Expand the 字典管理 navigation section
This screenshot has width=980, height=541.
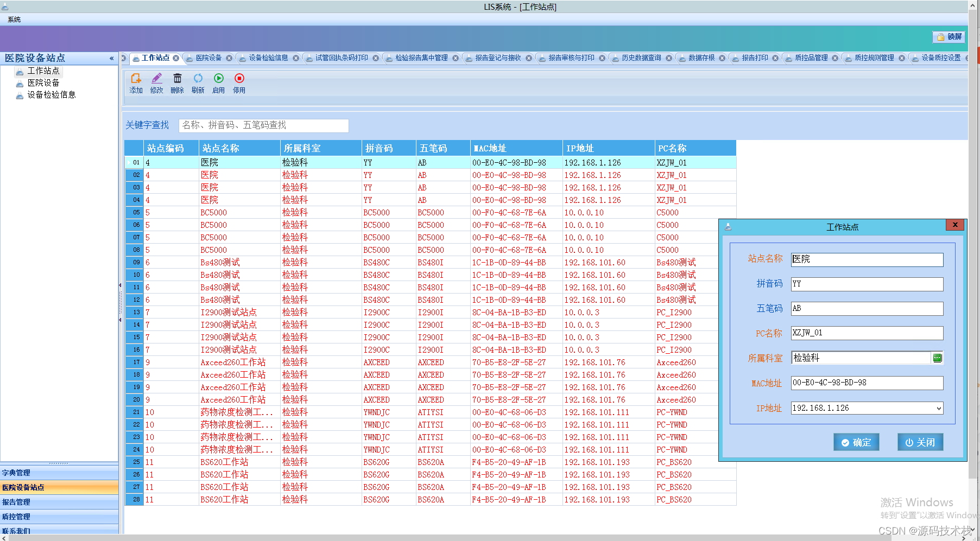point(59,473)
